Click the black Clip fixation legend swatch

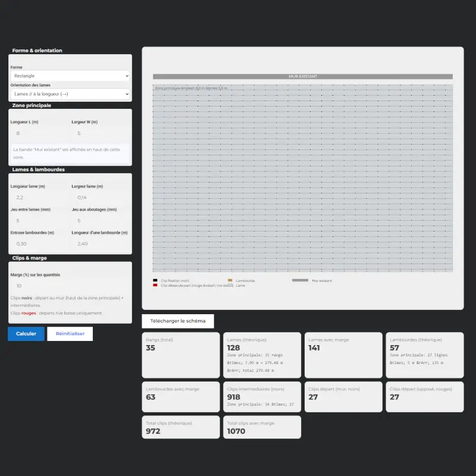coord(155,280)
